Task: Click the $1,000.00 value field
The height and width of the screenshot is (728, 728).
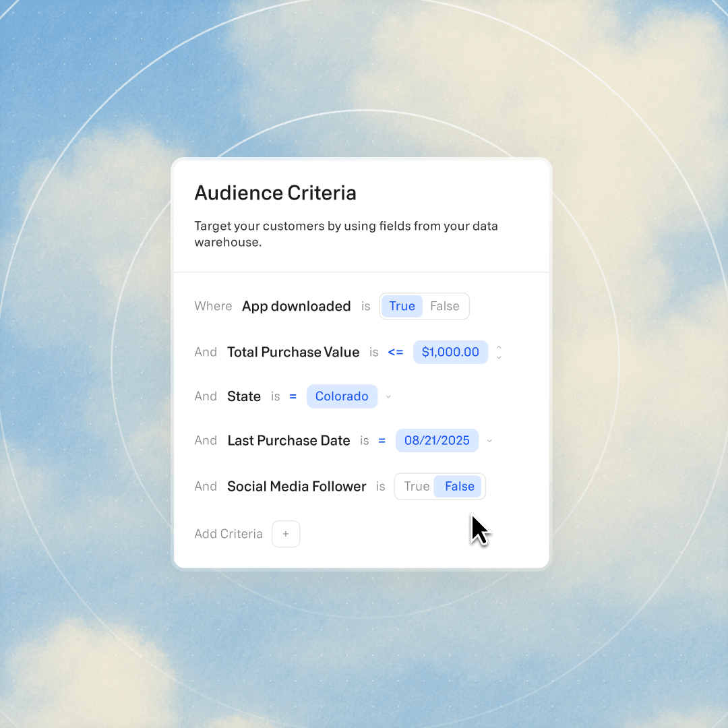Action: tap(450, 352)
